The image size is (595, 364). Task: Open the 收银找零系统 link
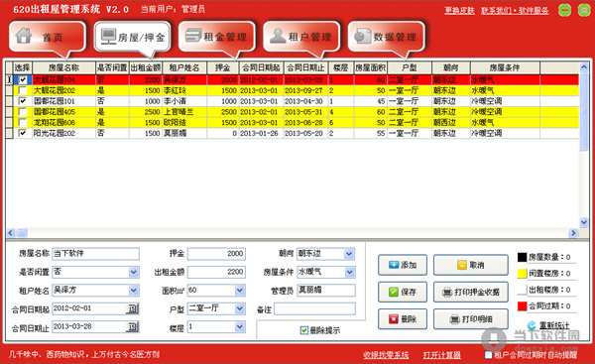[386, 355]
